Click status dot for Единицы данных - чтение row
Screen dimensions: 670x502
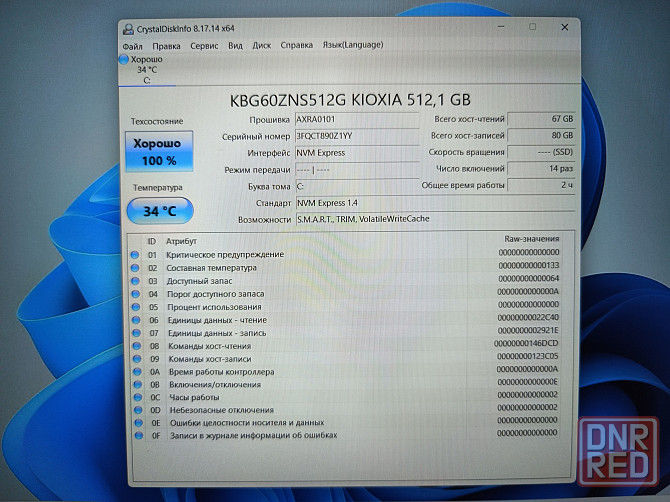tap(136, 320)
